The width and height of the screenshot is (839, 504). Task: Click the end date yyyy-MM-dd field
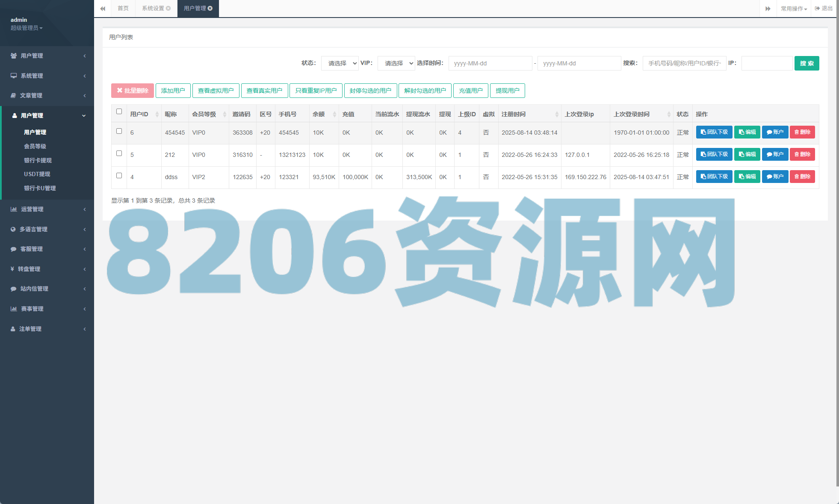pyautogui.click(x=579, y=63)
